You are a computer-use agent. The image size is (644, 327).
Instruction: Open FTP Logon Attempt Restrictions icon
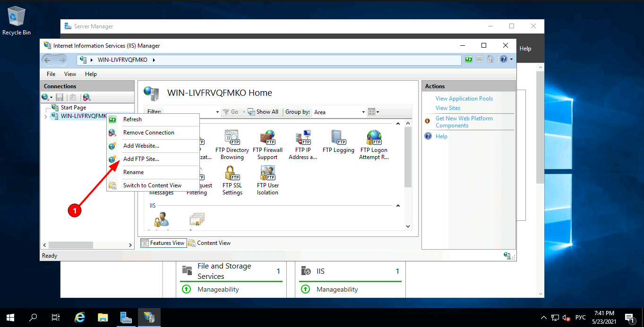click(x=374, y=145)
